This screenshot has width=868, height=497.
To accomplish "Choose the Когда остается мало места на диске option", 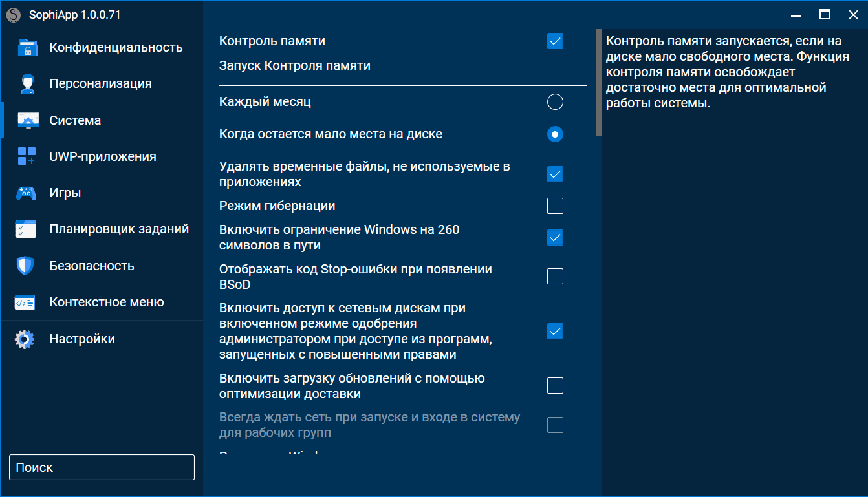I will tap(555, 134).
